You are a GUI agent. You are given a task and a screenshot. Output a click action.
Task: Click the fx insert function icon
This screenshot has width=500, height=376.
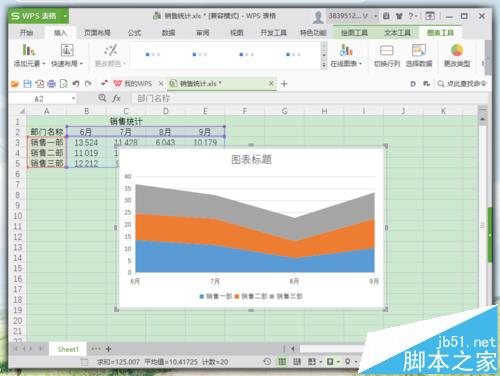tap(116, 98)
